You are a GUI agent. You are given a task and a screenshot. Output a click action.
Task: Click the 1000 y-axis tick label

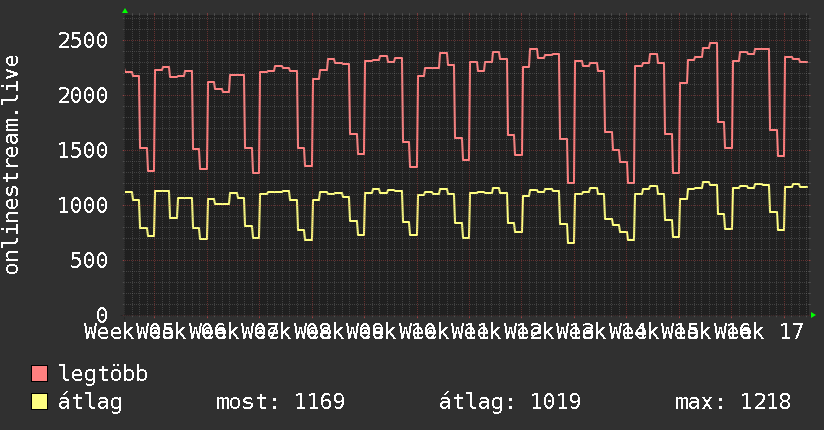[x=82, y=206]
